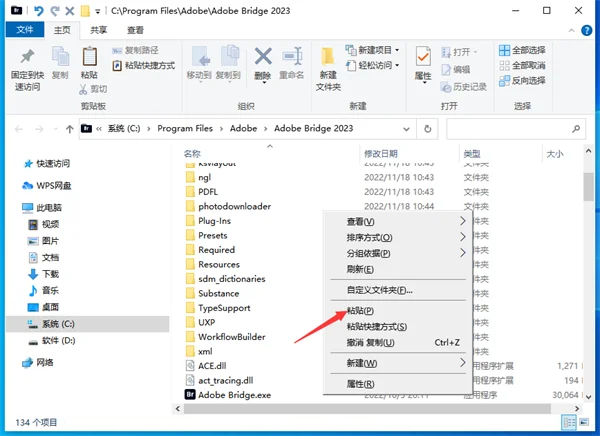Click the search box field

(516, 129)
